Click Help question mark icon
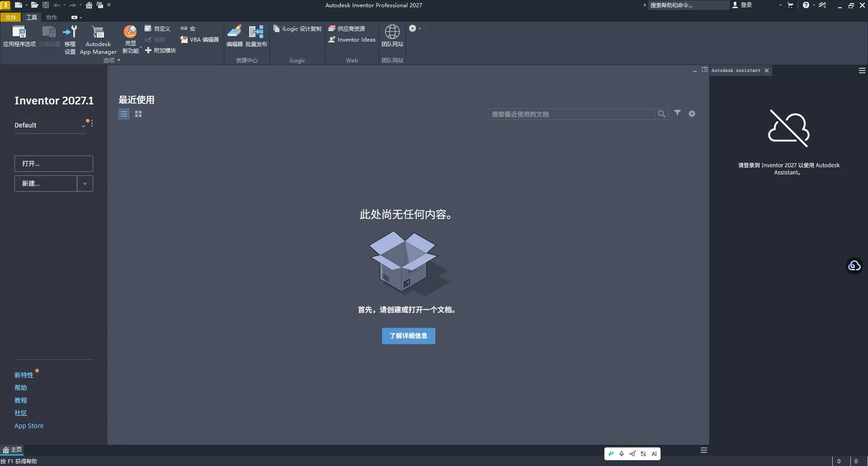Viewport: 868px width, 466px height. tap(806, 5)
